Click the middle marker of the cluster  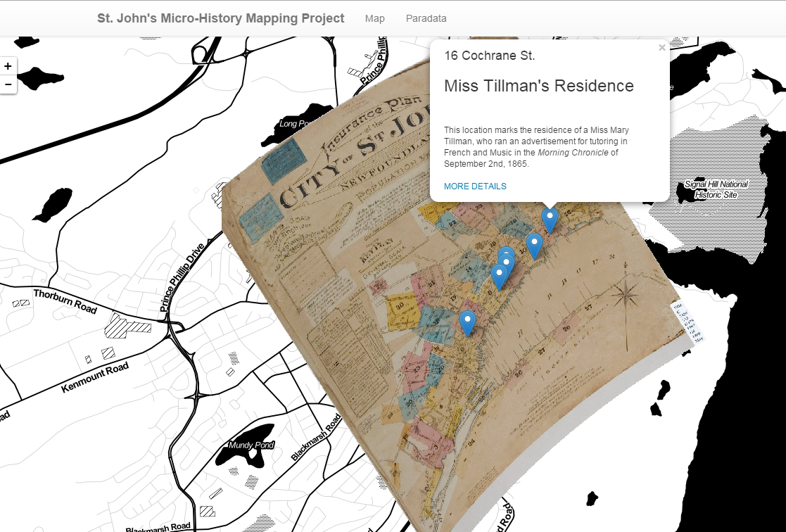click(505, 265)
